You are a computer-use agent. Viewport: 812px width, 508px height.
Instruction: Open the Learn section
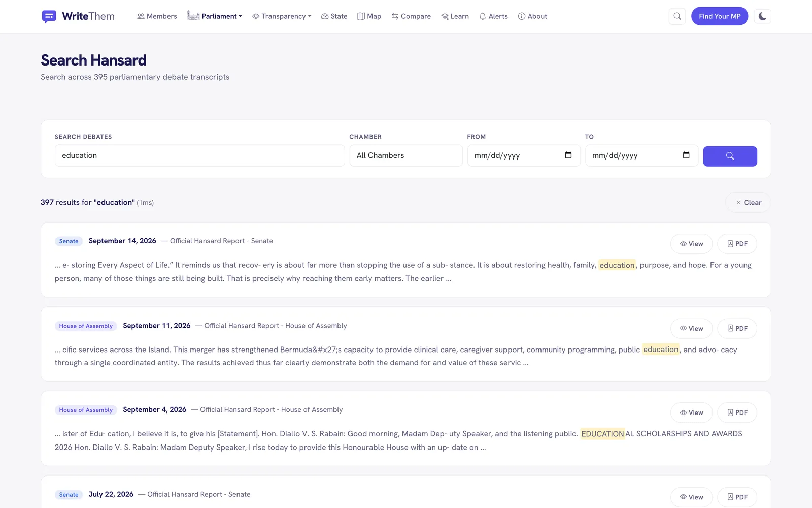coord(455,16)
